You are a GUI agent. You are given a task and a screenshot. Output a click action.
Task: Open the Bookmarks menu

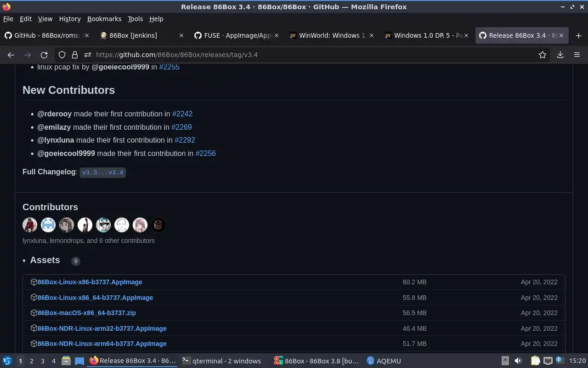[104, 19]
